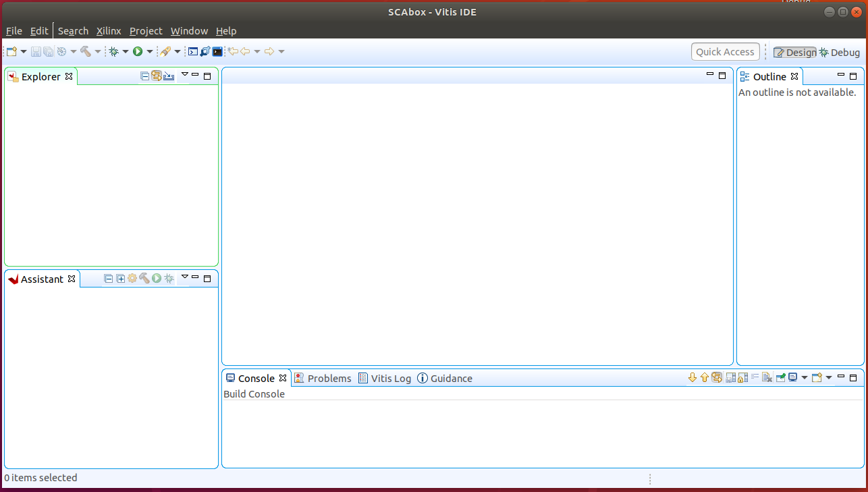The image size is (868, 492).
Task: Click Expand All icon in Assistant panel
Action: 120,278
